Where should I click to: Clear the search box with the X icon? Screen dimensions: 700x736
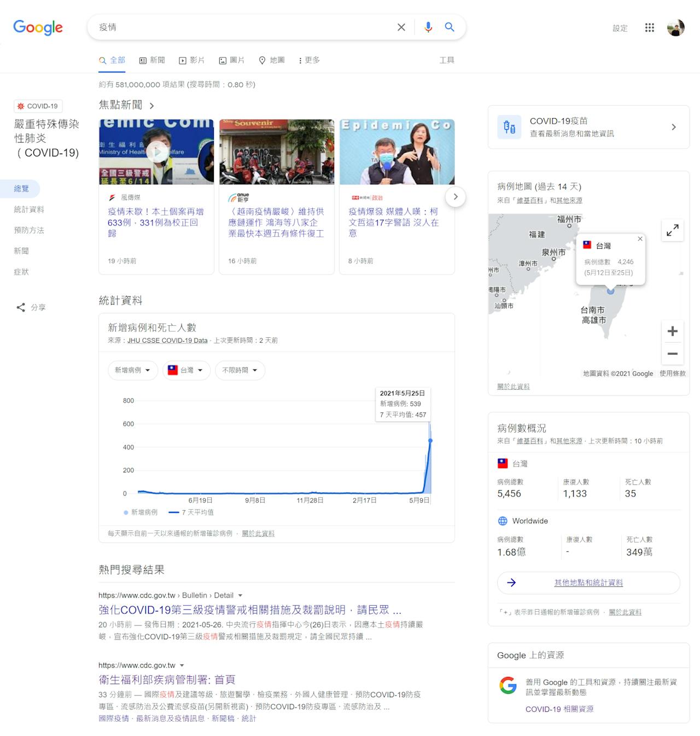tap(401, 27)
